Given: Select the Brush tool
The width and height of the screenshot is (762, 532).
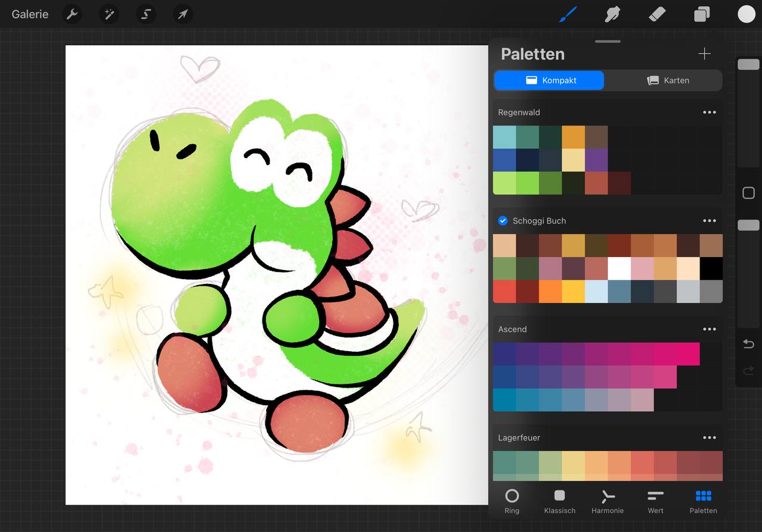Looking at the screenshot, I should coord(567,14).
